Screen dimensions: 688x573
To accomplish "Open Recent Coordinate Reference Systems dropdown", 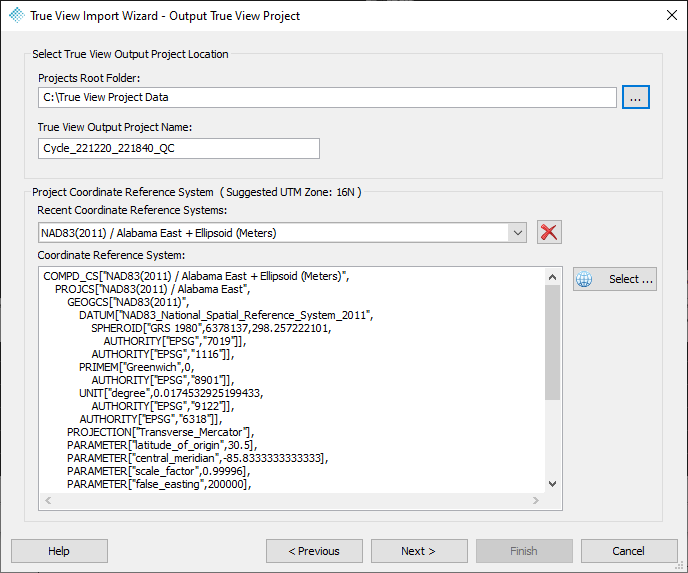I will pos(517,233).
